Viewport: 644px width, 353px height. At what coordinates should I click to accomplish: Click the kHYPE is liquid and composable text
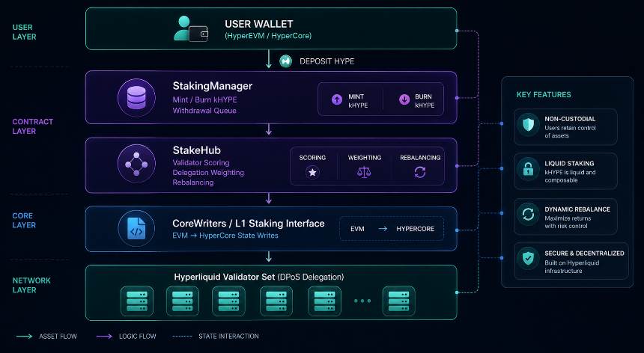[x=570, y=176]
